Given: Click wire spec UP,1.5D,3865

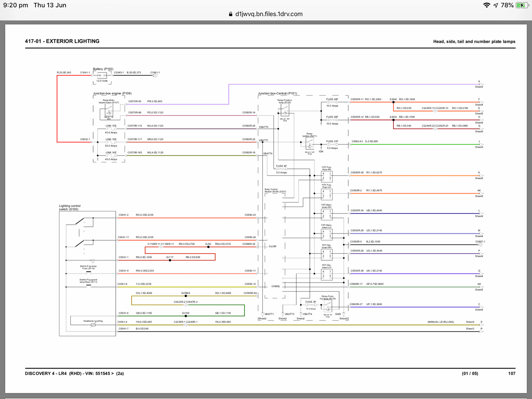Looking at the screenshot, I should (x=374, y=304).
